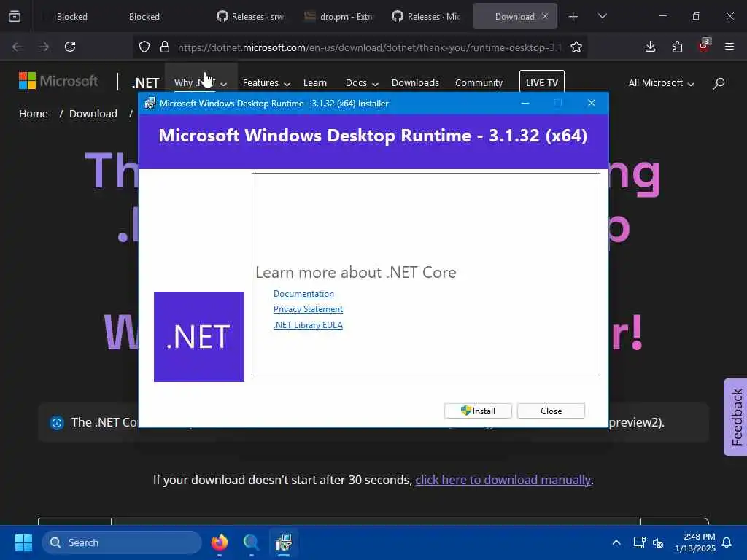Viewport: 747px width, 560px height.
Task: Open a new browser tab
Action: point(573,17)
